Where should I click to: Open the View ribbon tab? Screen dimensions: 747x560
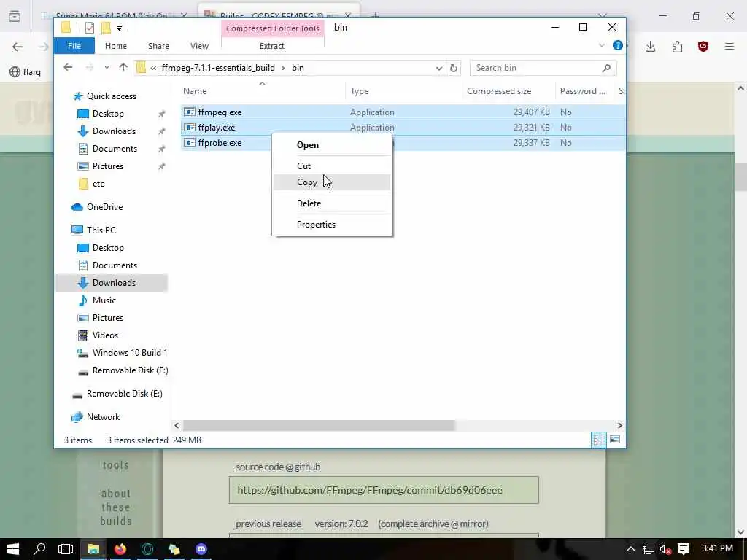199,46
